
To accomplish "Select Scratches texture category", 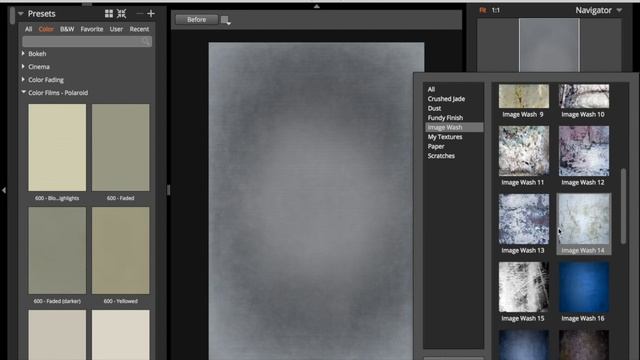I will click(441, 156).
